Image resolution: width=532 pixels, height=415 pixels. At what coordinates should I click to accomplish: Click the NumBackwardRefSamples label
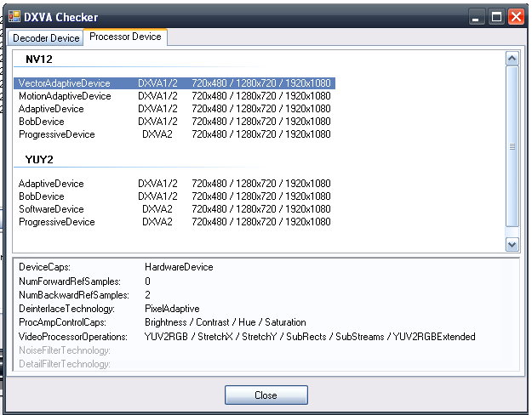click(x=74, y=295)
